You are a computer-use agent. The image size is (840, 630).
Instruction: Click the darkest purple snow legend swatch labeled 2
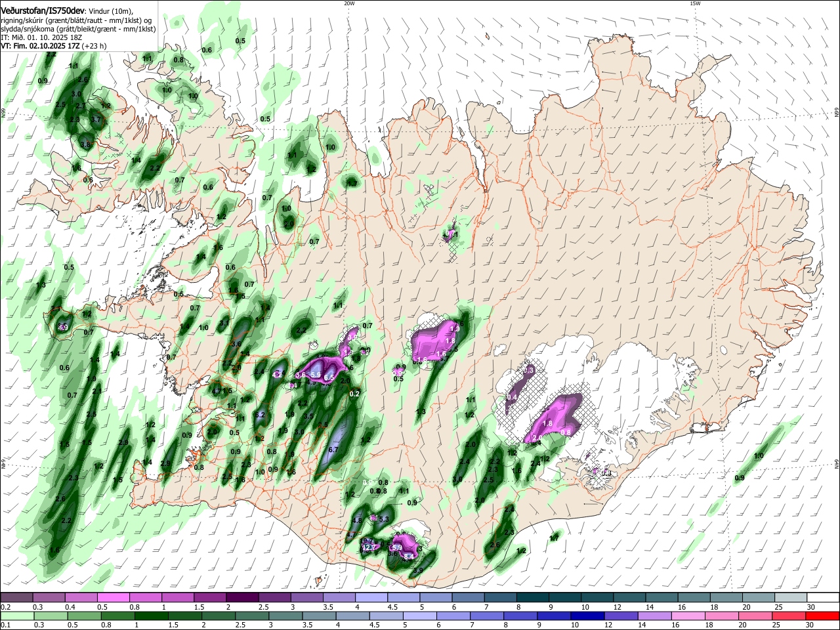[242, 597]
